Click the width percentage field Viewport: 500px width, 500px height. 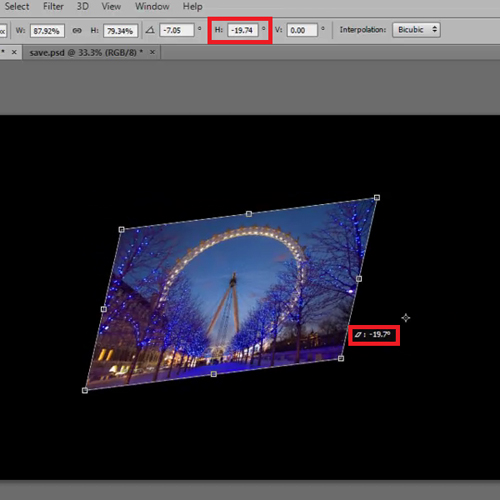[x=47, y=31]
